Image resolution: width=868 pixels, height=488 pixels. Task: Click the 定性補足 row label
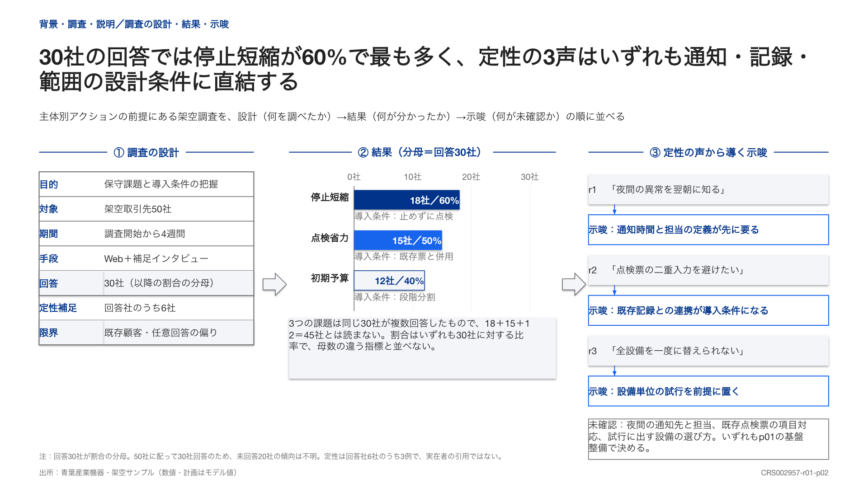(58, 308)
